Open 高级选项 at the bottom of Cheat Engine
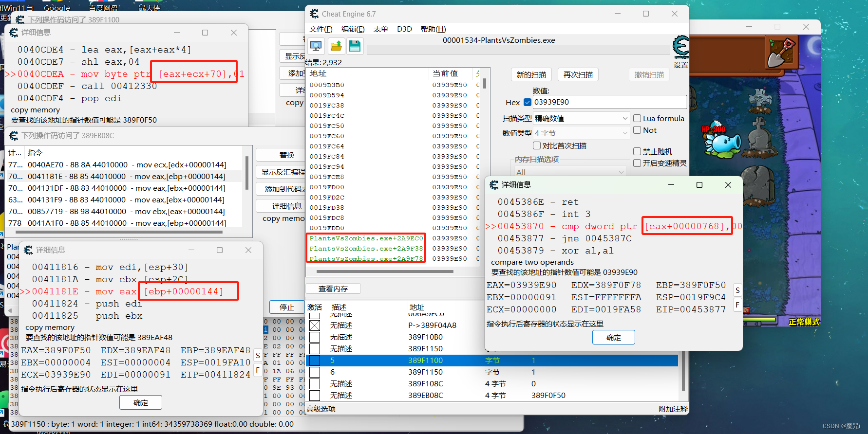 (321, 409)
